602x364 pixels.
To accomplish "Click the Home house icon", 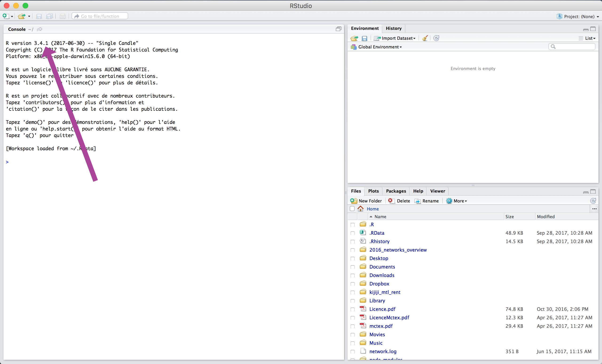I will coord(361,209).
